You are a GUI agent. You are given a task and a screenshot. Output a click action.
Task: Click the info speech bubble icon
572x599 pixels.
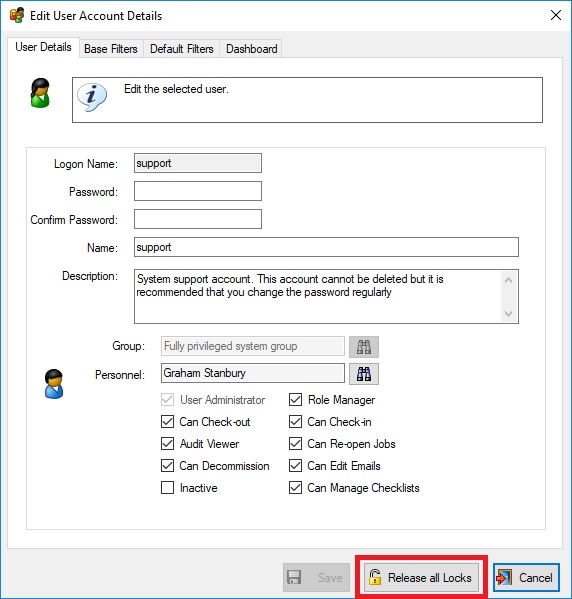(x=92, y=97)
